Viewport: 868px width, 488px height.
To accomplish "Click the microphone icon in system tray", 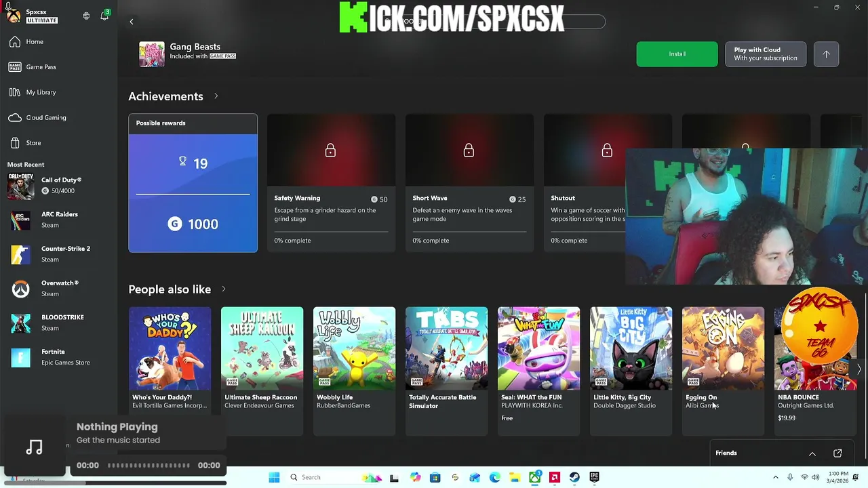I will 790,478.
